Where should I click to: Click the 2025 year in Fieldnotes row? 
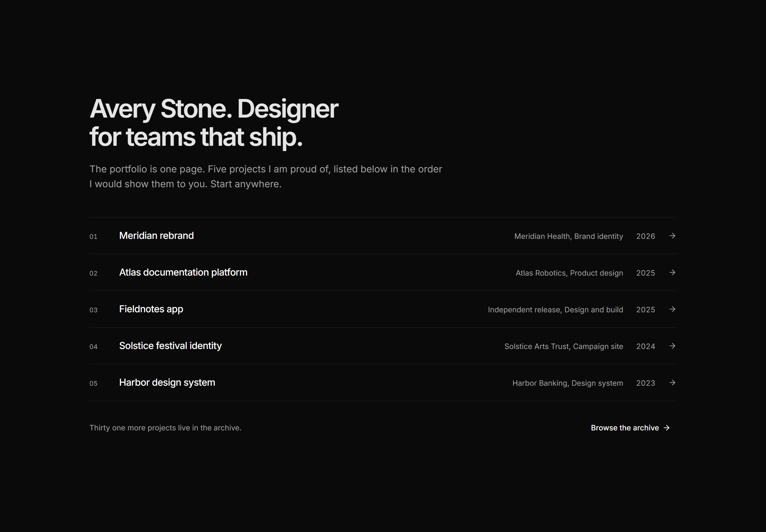tap(646, 310)
